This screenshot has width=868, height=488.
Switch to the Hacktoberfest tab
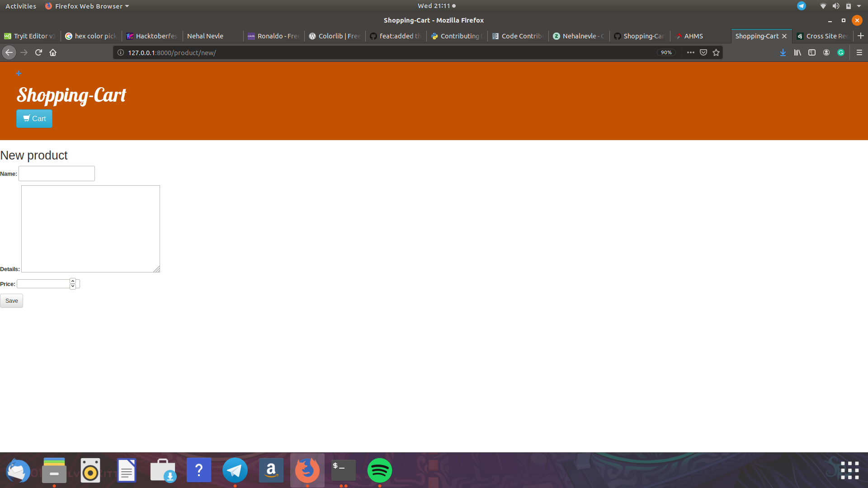(152, 36)
